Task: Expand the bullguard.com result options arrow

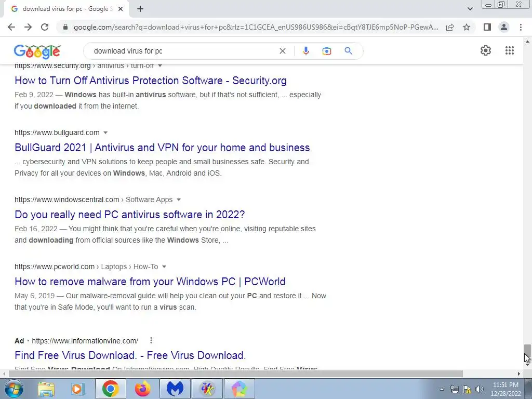Action: click(105, 132)
